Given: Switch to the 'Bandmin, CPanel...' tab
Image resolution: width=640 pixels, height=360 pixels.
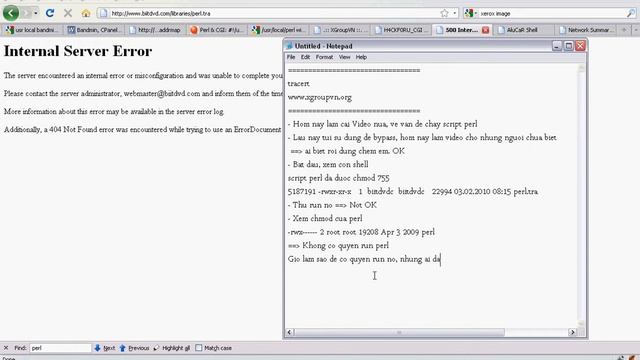Looking at the screenshot, I should (94, 30).
